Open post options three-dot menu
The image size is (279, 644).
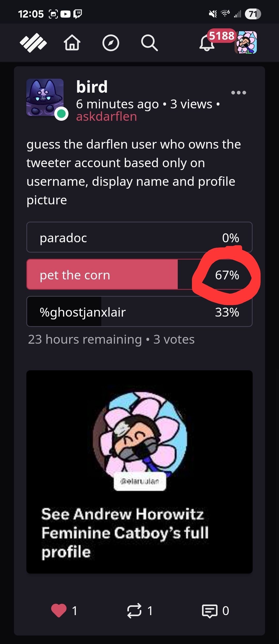click(238, 93)
